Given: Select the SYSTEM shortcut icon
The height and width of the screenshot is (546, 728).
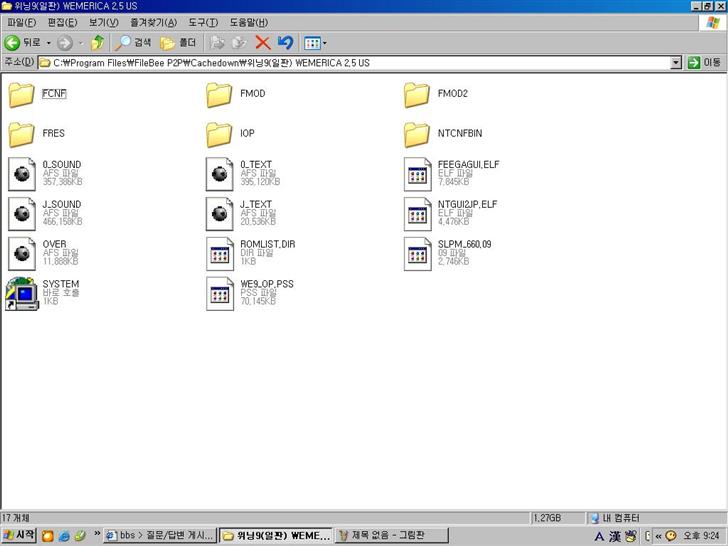Looking at the screenshot, I should pos(21,294).
